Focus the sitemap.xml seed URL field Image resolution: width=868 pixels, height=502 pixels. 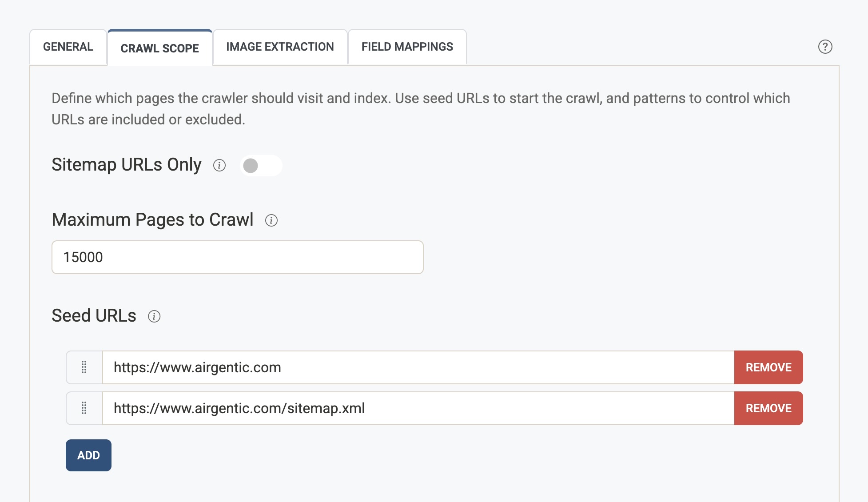point(418,408)
